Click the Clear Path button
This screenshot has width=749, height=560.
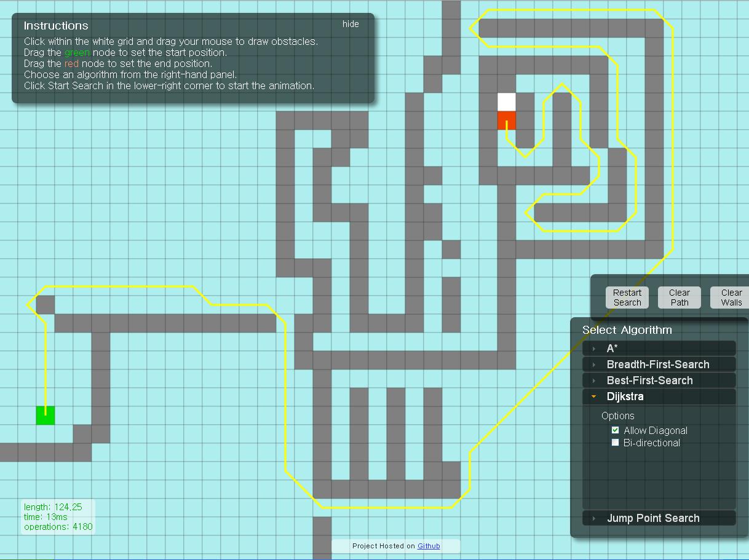pos(679,297)
